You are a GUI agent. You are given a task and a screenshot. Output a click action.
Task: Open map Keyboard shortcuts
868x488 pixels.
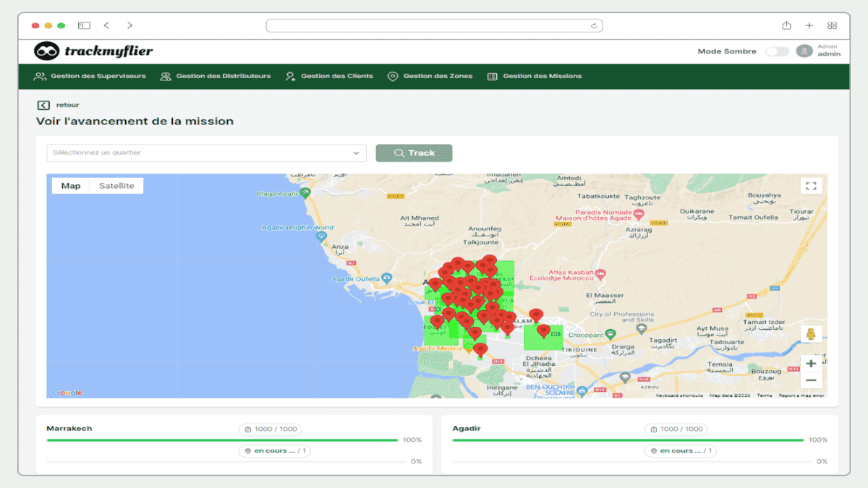(x=679, y=395)
